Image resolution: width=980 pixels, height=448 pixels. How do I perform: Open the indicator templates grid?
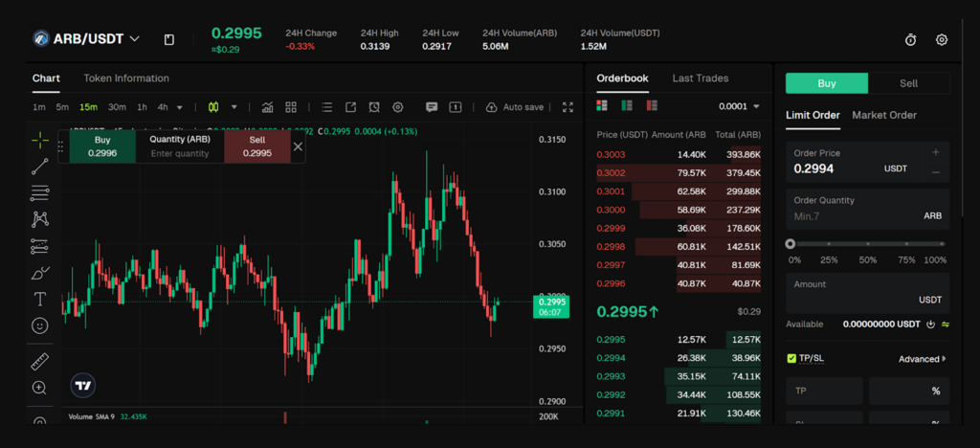[291, 107]
